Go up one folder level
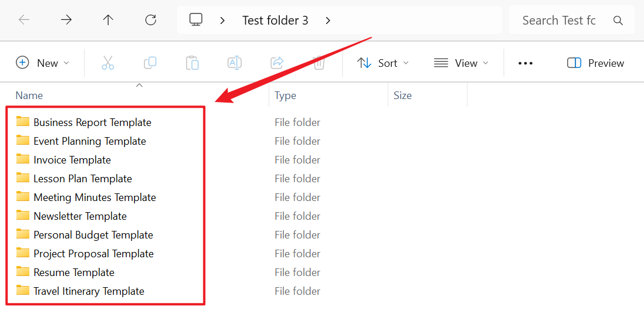This screenshot has width=644, height=310. click(x=109, y=20)
